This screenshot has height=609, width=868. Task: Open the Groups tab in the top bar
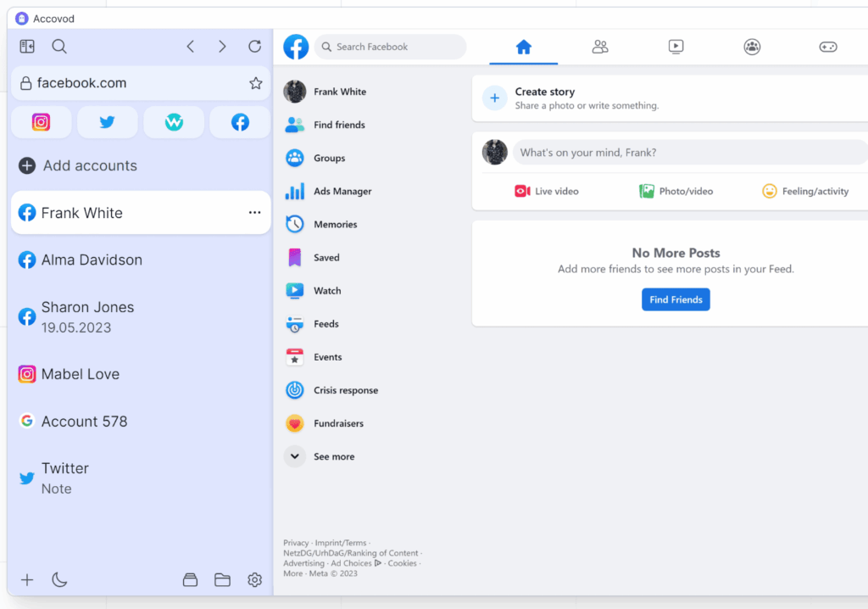753,47
